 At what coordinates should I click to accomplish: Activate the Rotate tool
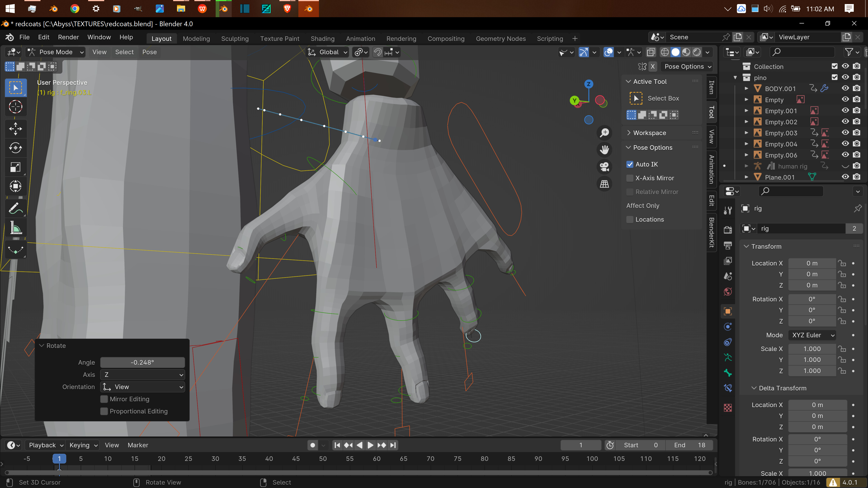[16, 148]
